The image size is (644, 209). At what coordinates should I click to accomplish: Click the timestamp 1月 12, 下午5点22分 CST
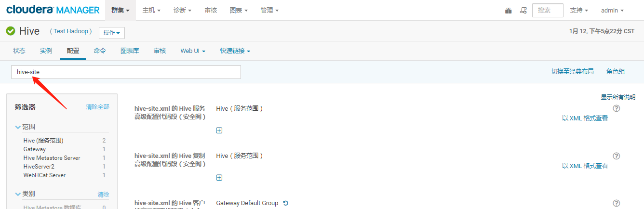(x=602, y=31)
